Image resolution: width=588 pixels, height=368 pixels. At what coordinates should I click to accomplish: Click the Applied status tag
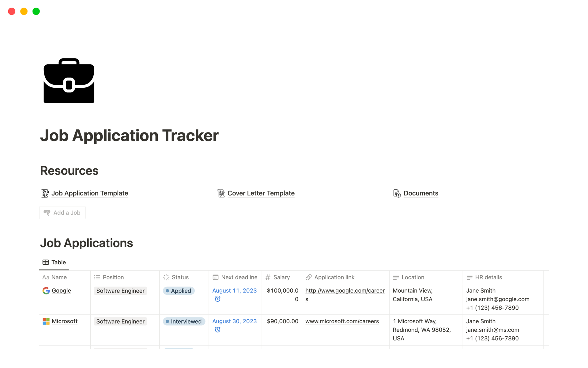pyautogui.click(x=179, y=291)
